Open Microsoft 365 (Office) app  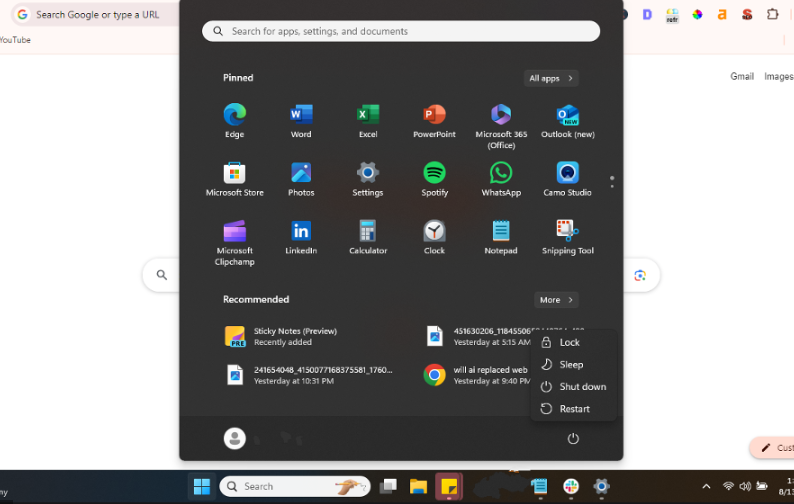pos(501,126)
